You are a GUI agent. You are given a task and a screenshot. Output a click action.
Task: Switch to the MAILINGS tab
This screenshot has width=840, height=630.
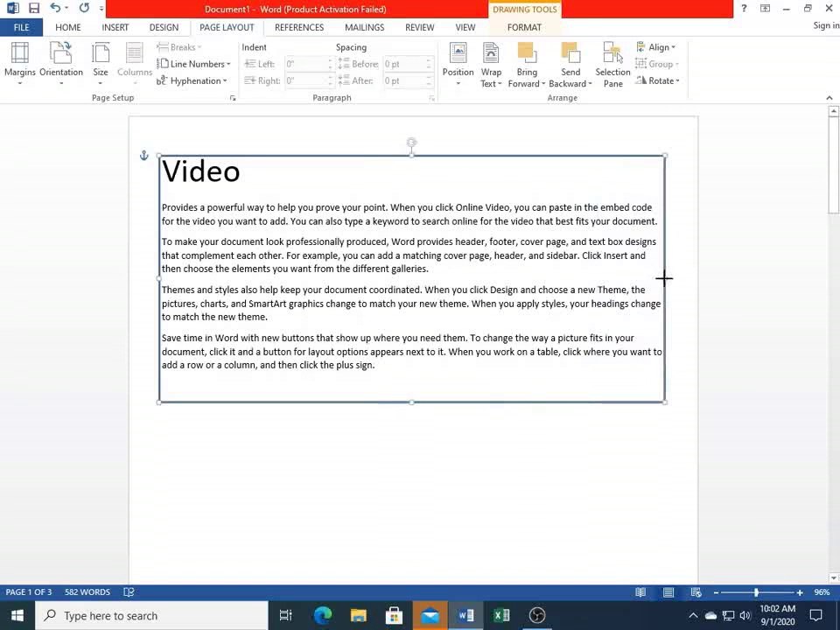tap(364, 27)
